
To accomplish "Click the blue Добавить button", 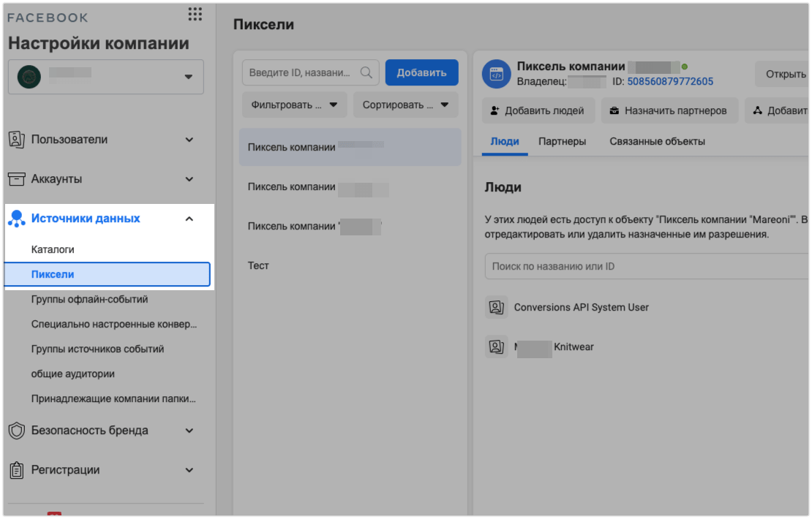I will (x=421, y=72).
